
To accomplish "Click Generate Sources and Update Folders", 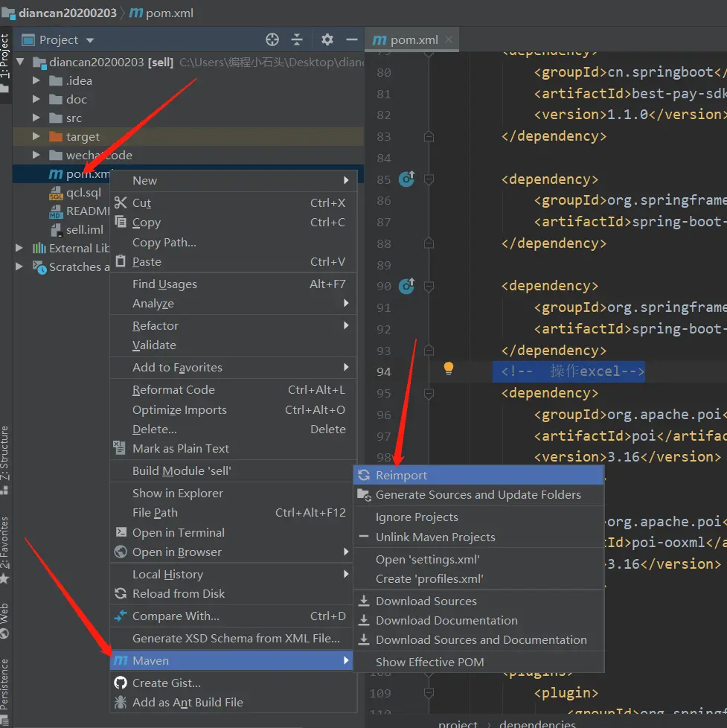I will pyautogui.click(x=478, y=495).
